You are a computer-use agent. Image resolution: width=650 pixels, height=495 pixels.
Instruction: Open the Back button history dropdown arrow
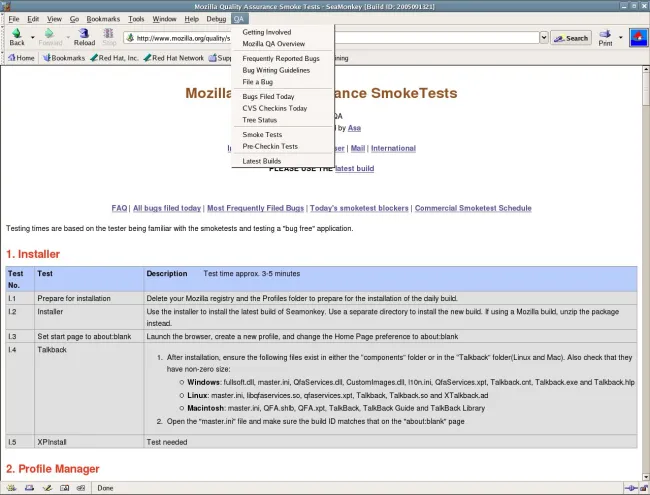pos(34,38)
